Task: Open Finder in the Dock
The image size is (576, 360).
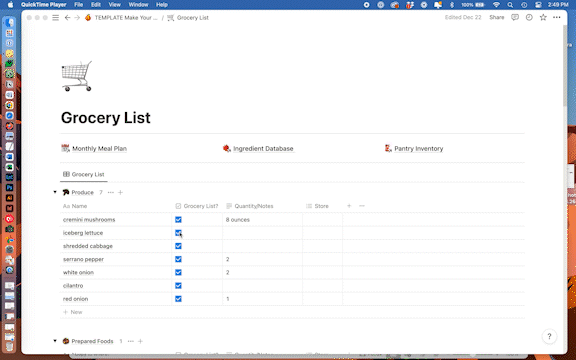Action: (10, 22)
